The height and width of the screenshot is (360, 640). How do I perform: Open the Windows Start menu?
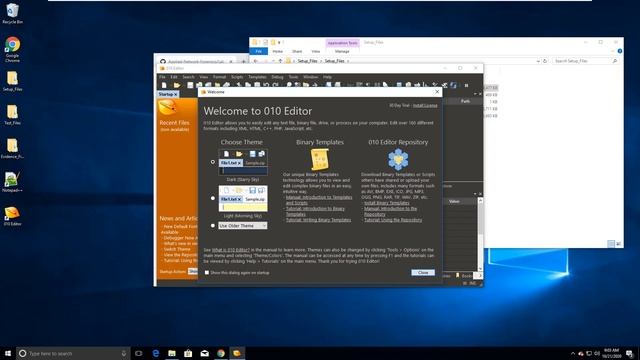pyautogui.click(x=8, y=353)
